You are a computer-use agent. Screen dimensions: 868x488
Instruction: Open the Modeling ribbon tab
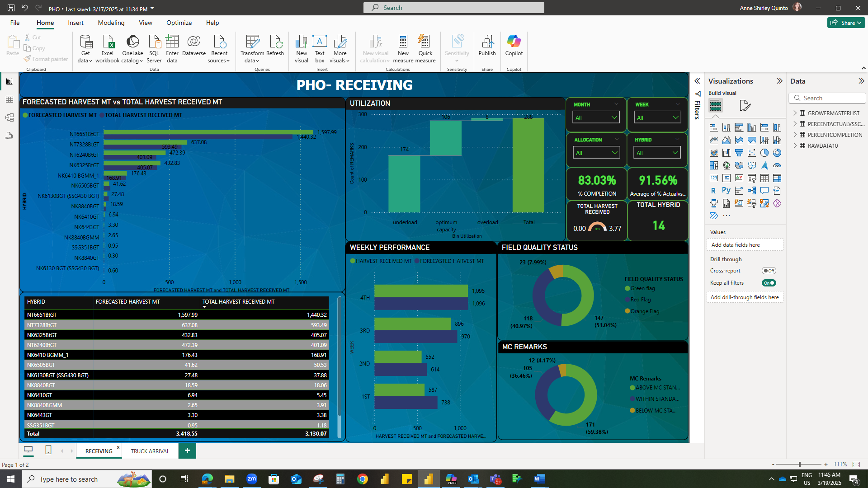111,23
